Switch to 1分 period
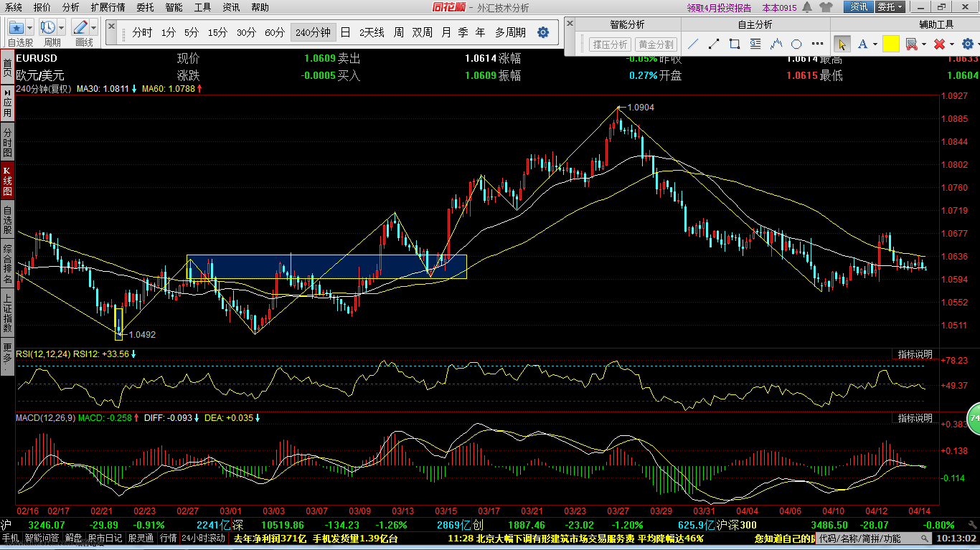 coord(168,32)
